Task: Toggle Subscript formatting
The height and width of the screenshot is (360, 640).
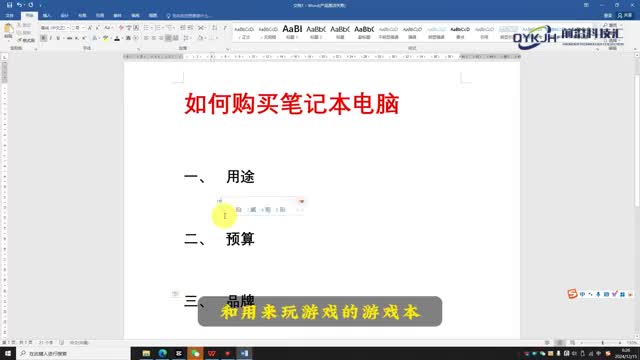Action: [77, 38]
